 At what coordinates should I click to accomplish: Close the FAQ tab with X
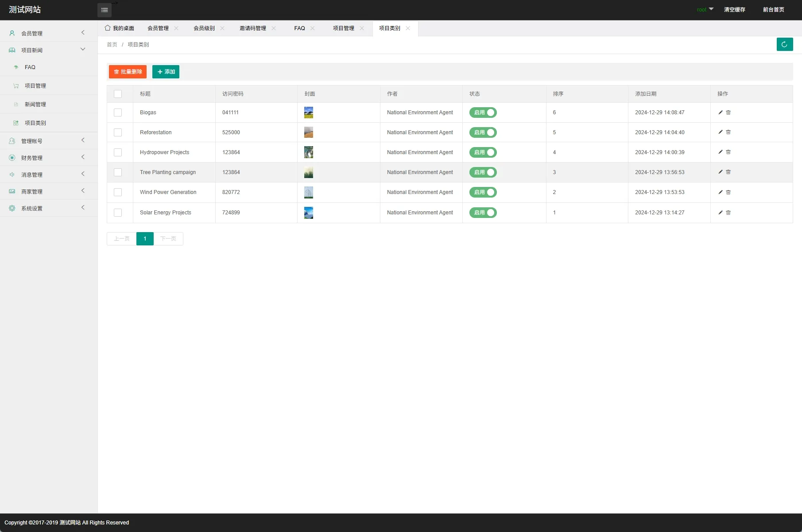coord(312,28)
